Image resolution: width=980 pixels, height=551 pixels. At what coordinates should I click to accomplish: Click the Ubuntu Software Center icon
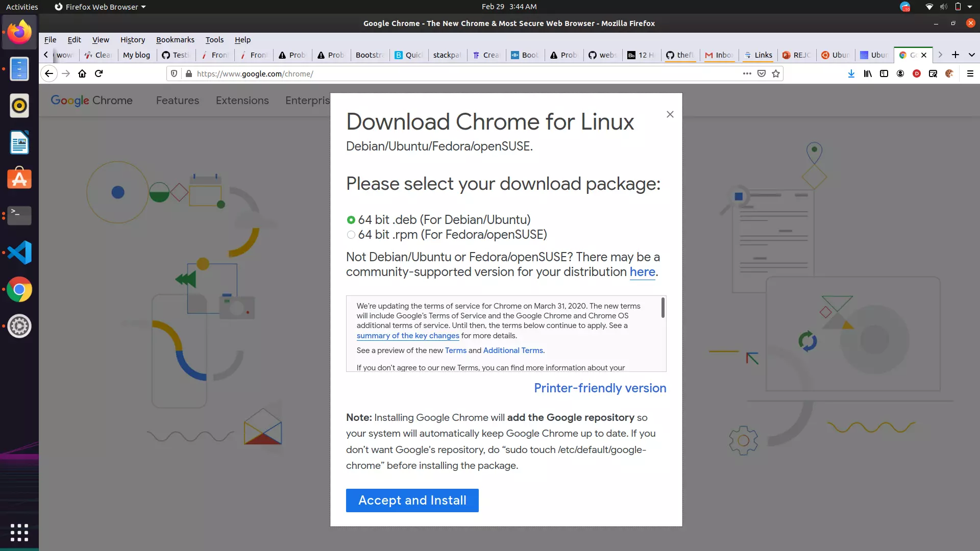tap(19, 179)
